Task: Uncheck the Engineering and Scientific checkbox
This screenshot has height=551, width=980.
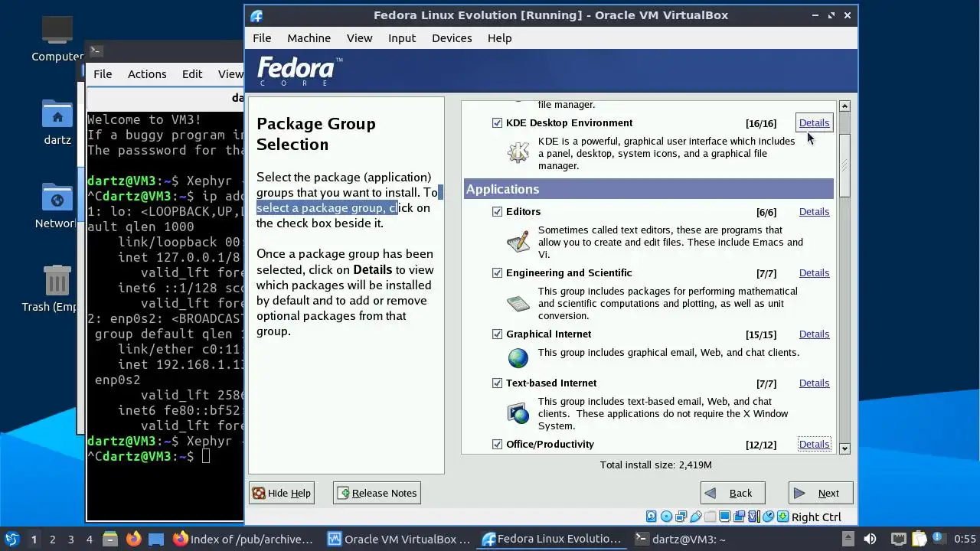Action: 497,272
